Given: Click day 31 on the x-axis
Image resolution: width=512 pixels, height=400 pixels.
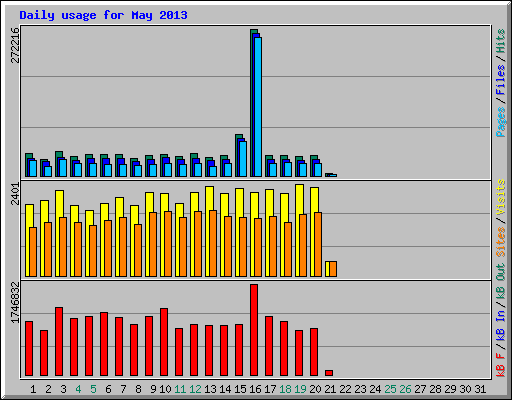Looking at the screenshot, I should (x=480, y=389).
